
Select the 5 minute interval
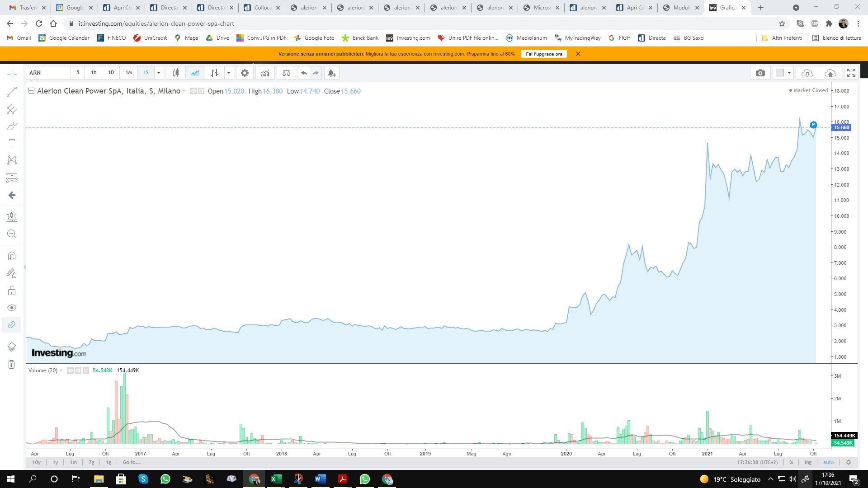point(78,73)
